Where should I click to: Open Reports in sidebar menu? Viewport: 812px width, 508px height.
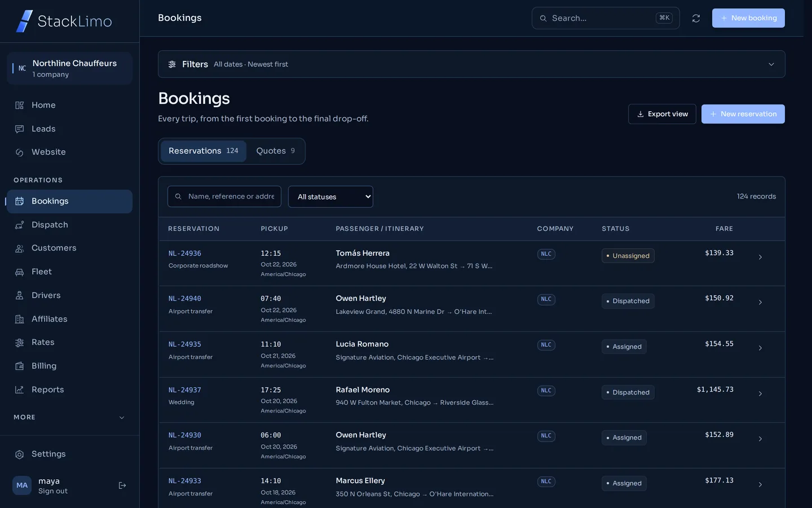tap(69, 390)
